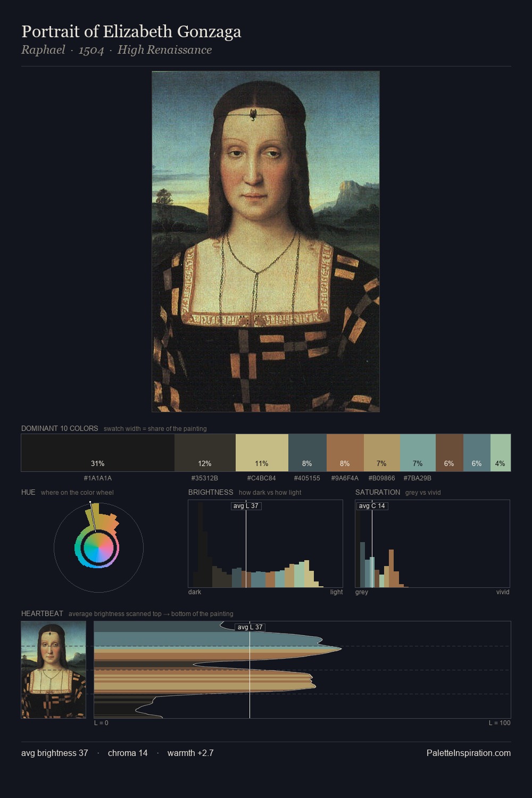Click the "HUE" section heading
532x798 pixels.
pos(28,492)
